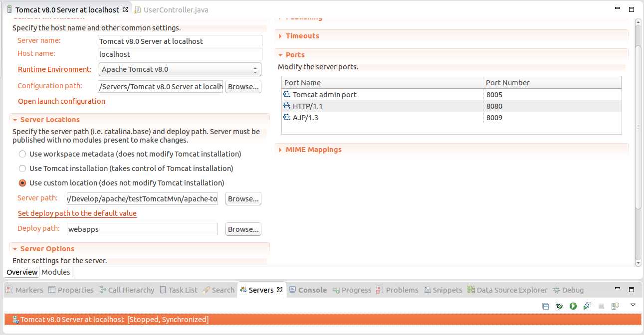The height and width of the screenshot is (335, 644).
Task: Select Use custom location radio option
Action: point(22,183)
